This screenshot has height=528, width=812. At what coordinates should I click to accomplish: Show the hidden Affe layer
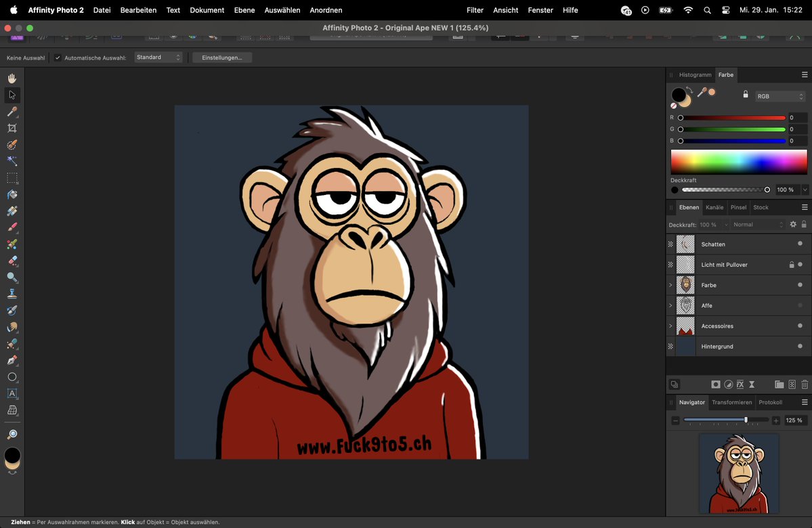(800, 305)
